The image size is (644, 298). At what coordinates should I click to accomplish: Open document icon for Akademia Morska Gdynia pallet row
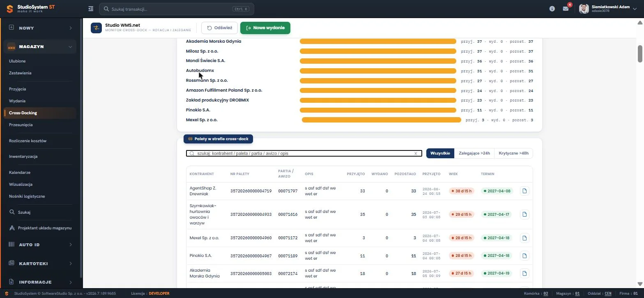(524, 273)
